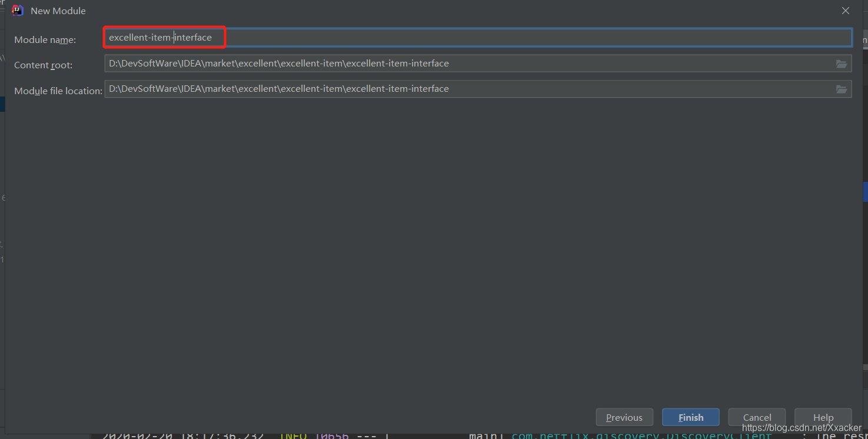Click the 'Module name:' label
The image size is (868, 439).
point(45,39)
